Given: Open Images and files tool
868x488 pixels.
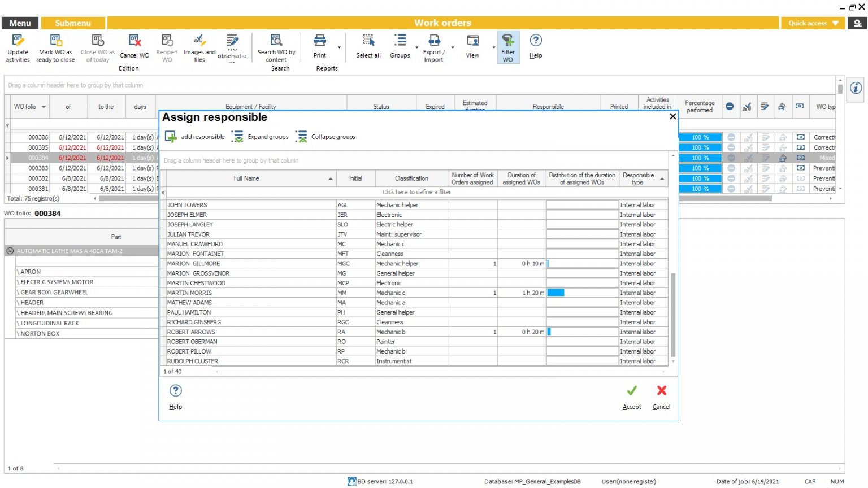Looking at the screenshot, I should tap(199, 41).
